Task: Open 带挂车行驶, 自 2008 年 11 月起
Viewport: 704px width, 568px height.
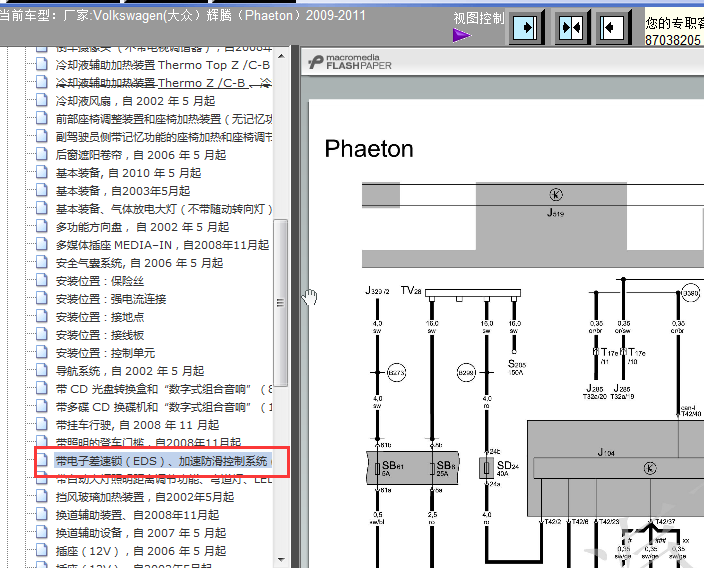Action: pos(137,425)
